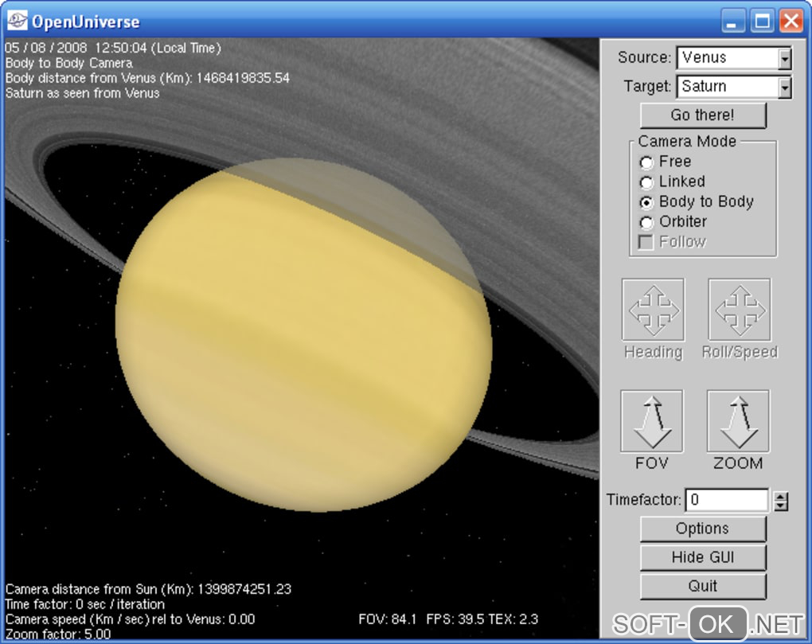Select the Linked camera mode
Viewport: 812px width, 644px height.
(647, 182)
